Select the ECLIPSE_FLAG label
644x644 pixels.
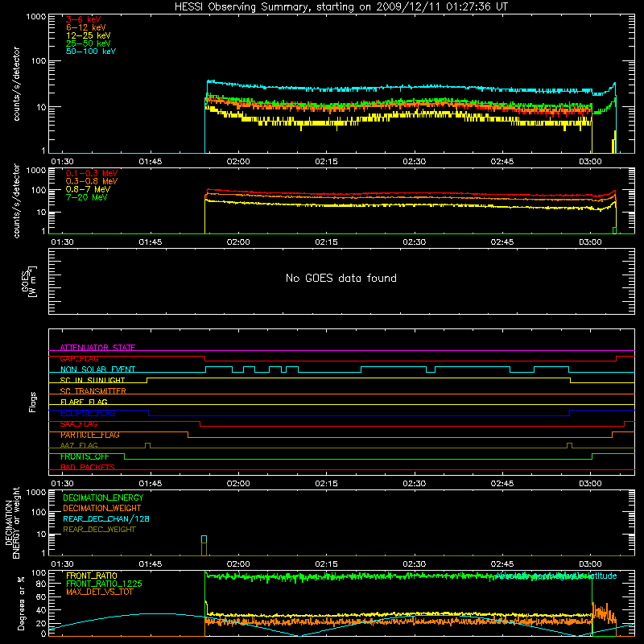coord(88,413)
